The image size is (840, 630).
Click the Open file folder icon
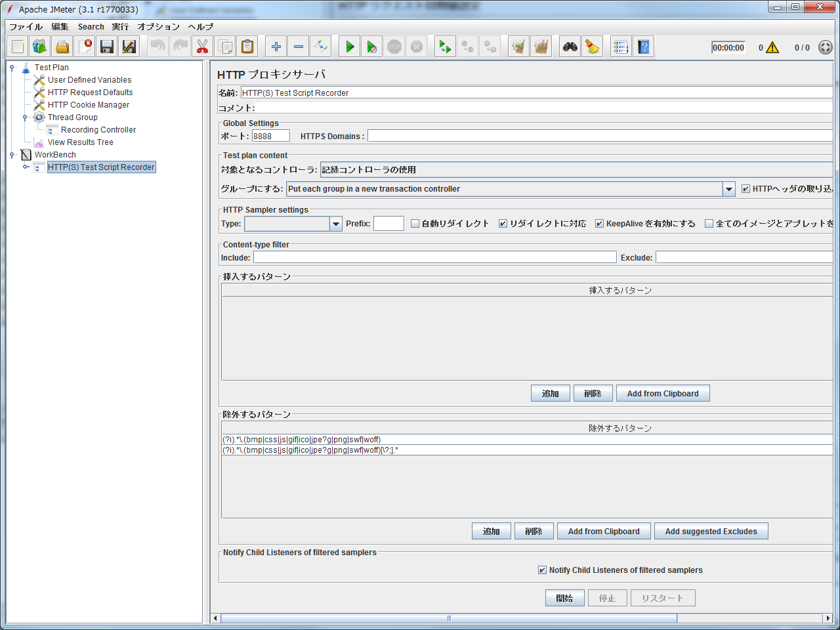click(x=62, y=47)
